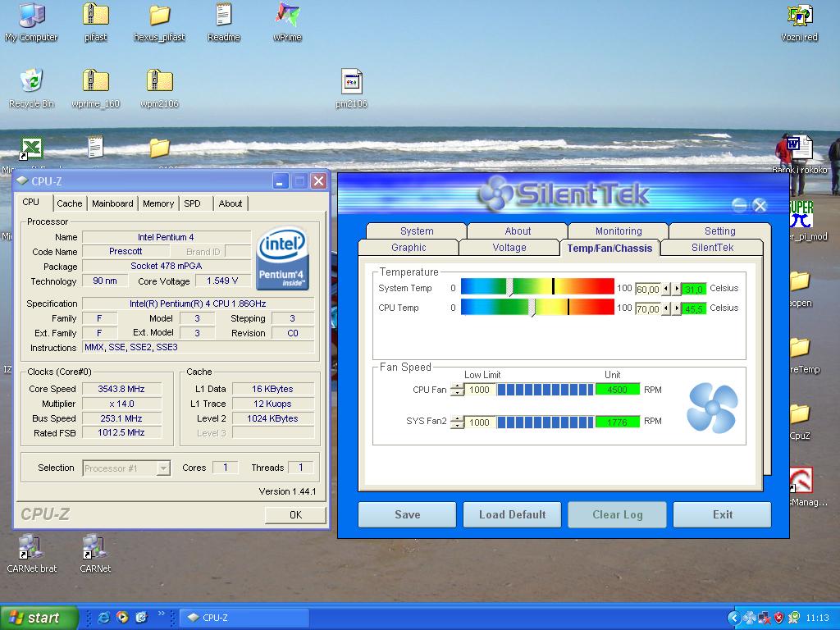The image size is (840, 630).
Task: Switch to the Cache tab in CPU-Z
Action: (x=70, y=203)
